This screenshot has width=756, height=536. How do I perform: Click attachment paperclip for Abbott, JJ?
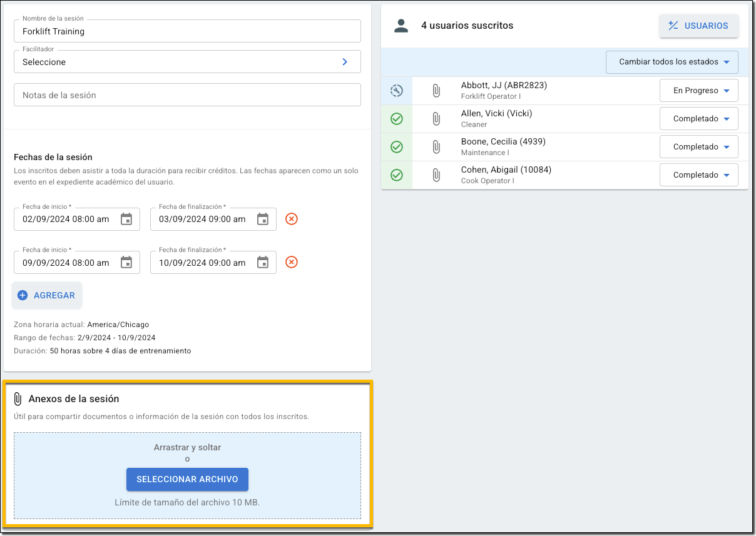point(436,91)
